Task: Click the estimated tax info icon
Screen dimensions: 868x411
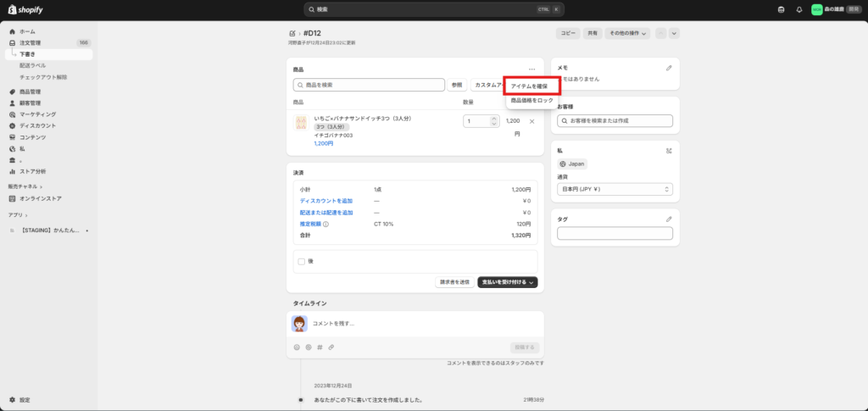Action: [x=325, y=224]
